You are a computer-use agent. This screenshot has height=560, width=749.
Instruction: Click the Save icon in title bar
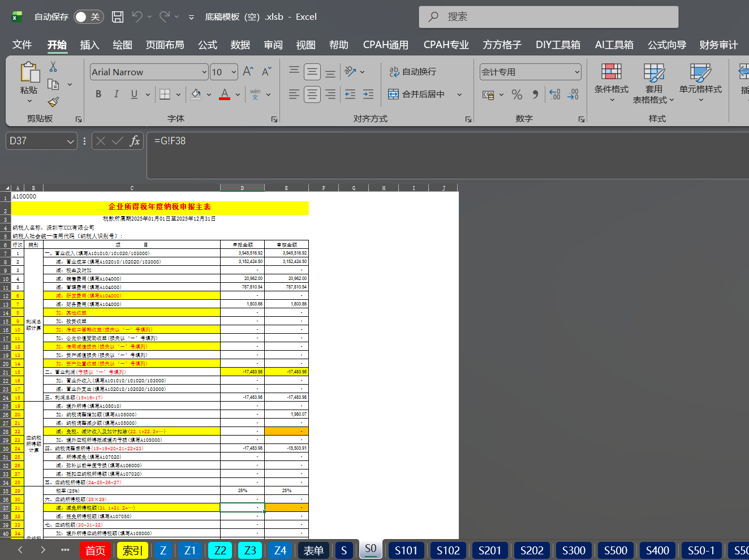point(118,17)
